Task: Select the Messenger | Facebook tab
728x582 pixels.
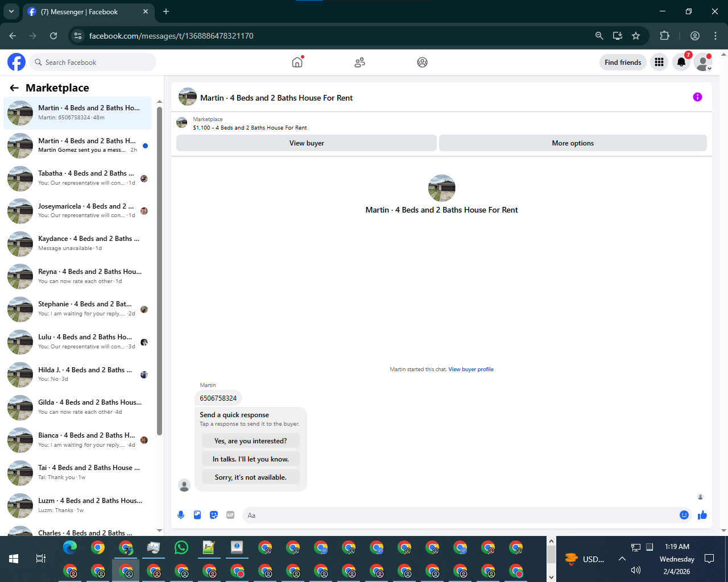Action: [x=89, y=12]
